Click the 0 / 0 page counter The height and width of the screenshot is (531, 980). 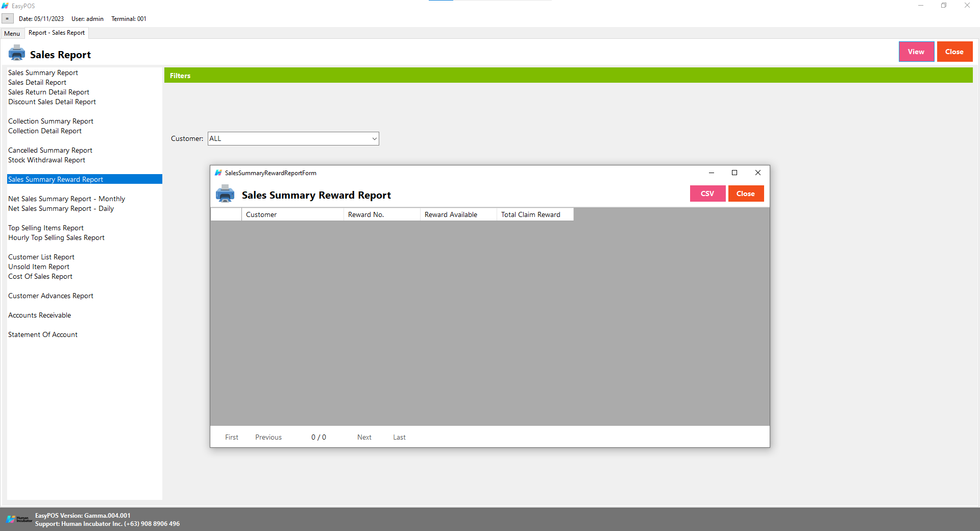[318, 437]
